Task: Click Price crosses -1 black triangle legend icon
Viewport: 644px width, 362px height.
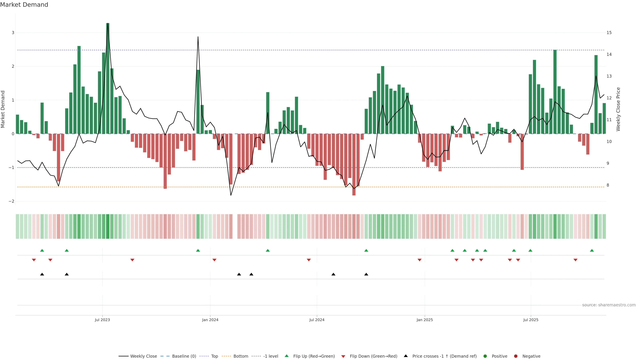Action: (x=406, y=356)
